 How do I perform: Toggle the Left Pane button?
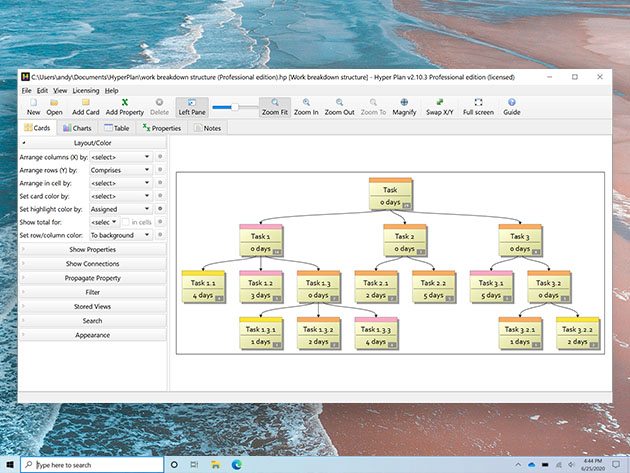(x=191, y=106)
